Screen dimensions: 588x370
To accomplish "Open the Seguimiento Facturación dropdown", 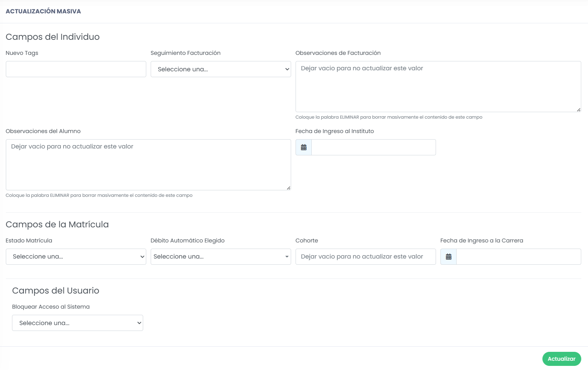I will tap(221, 69).
